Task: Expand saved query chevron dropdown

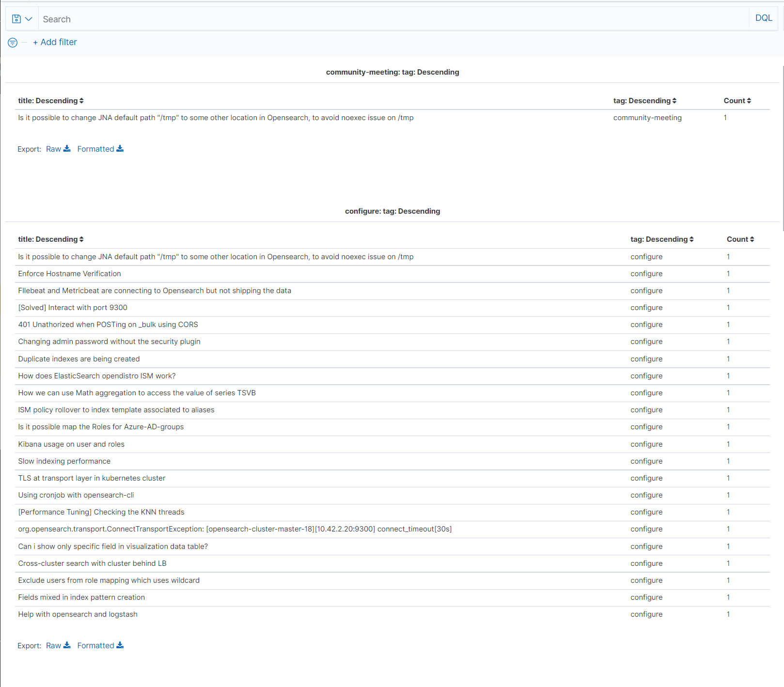Action: coord(29,19)
